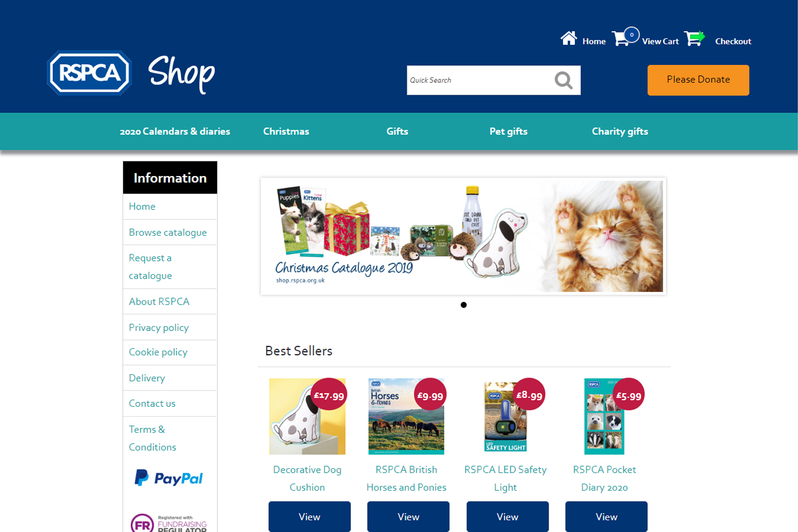Open the 2020 Calendars & diaries menu
Image resolution: width=798 pixels, height=532 pixels.
click(175, 132)
